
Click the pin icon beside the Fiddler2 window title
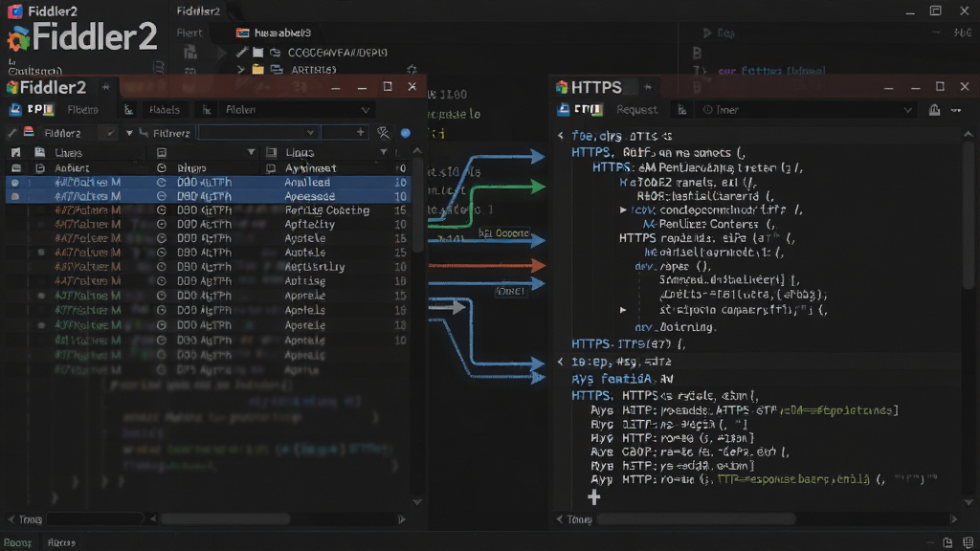[105, 87]
